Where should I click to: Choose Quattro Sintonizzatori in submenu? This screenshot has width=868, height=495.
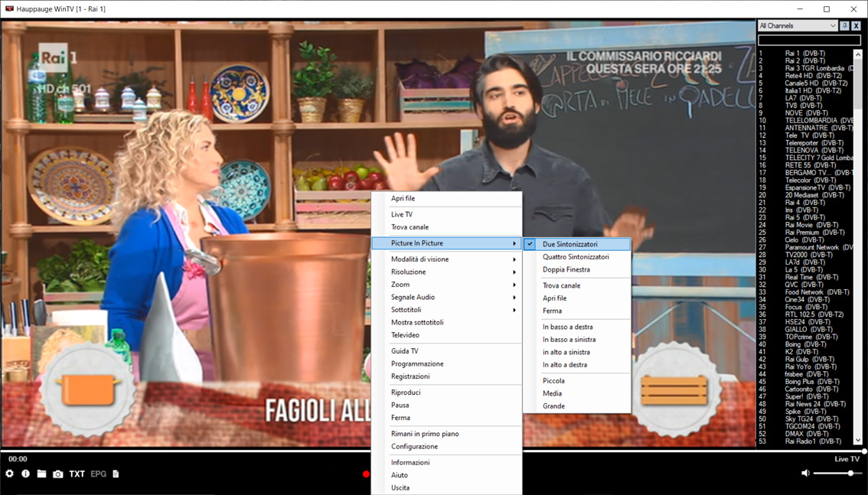point(576,256)
